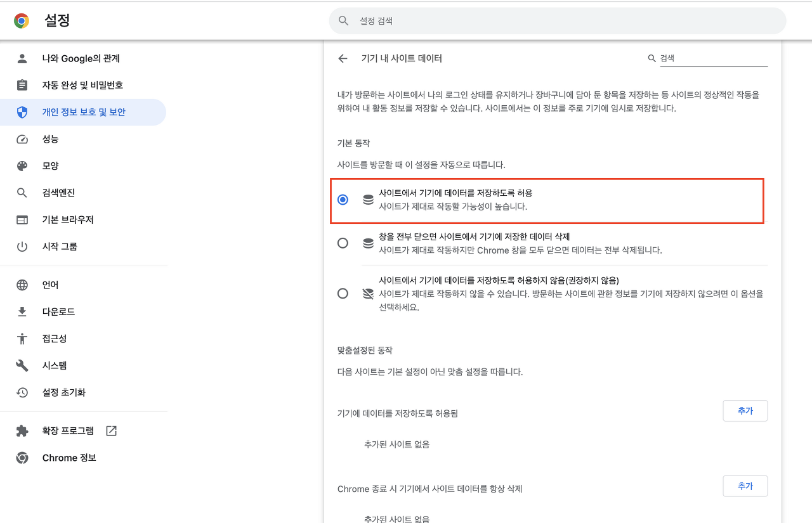Open 확장 프로그램 page
This screenshot has height=523, width=812.
click(x=83, y=431)
